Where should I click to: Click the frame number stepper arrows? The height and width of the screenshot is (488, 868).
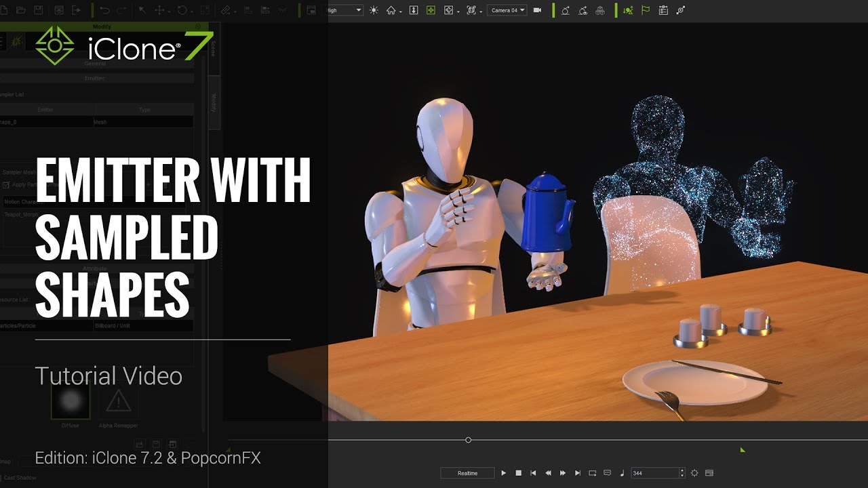pos(682,473)
